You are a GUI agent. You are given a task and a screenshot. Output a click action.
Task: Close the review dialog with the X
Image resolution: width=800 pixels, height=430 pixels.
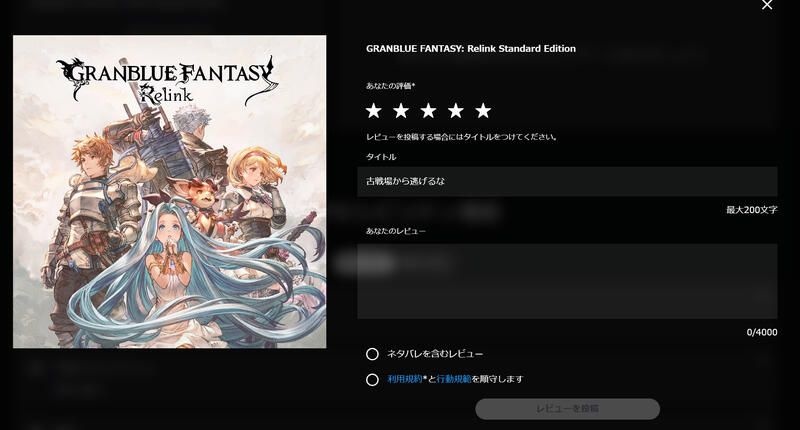point(767,5)
